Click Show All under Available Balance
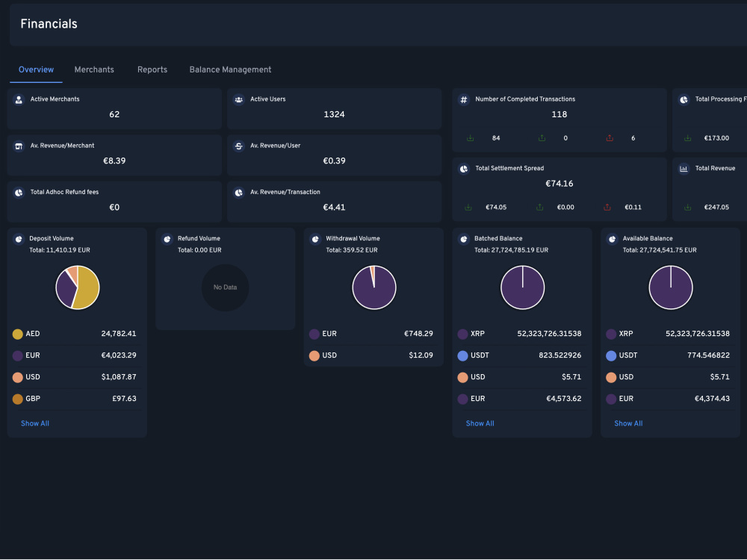The height and width of the screenshot is (560, 747). 628,423
